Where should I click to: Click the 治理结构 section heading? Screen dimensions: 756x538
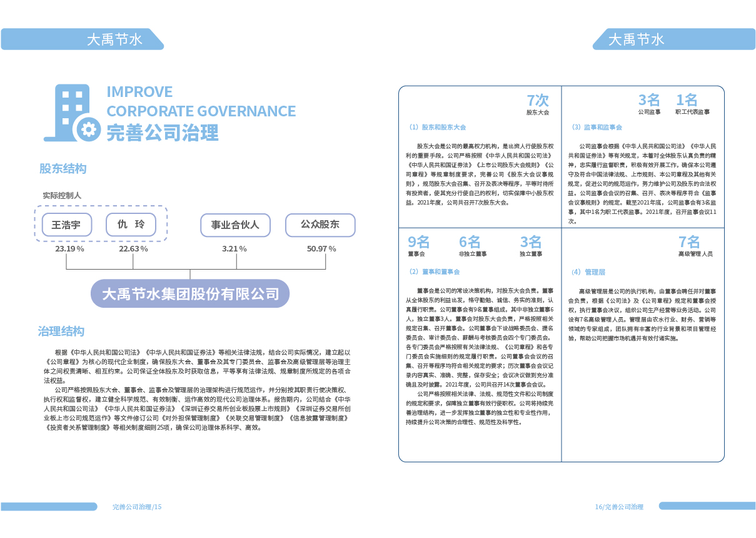point(61,332)
